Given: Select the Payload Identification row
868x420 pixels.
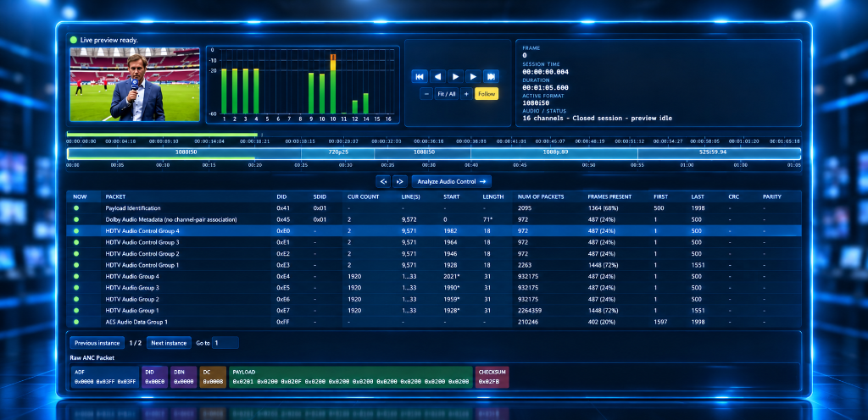Looking at the screenshot, I should pyautogui.click(x=434, y=208).
